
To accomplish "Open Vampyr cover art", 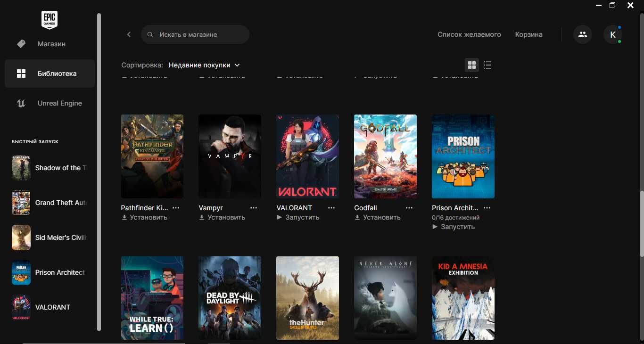I will [230, 156].
